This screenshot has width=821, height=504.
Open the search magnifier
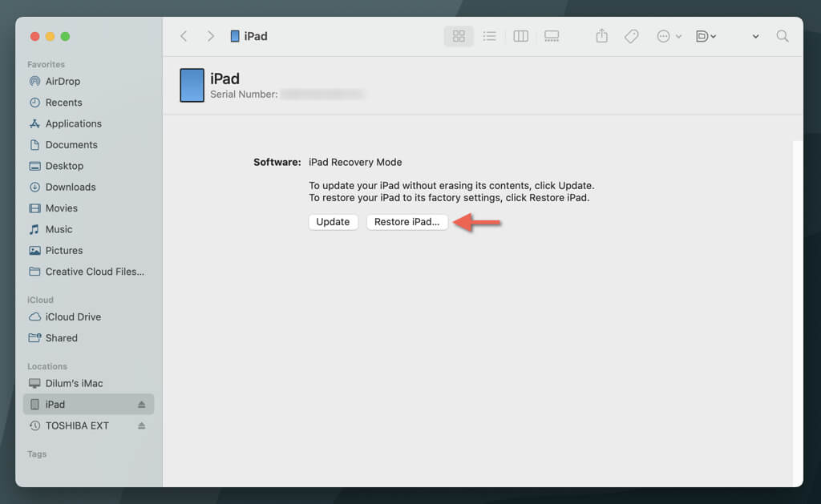783,36
